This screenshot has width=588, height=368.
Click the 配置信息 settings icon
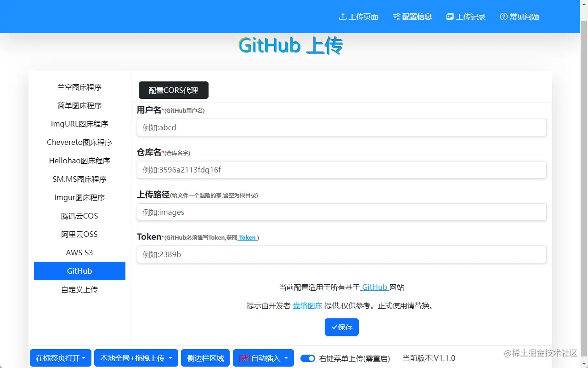(x=396, y=17)
